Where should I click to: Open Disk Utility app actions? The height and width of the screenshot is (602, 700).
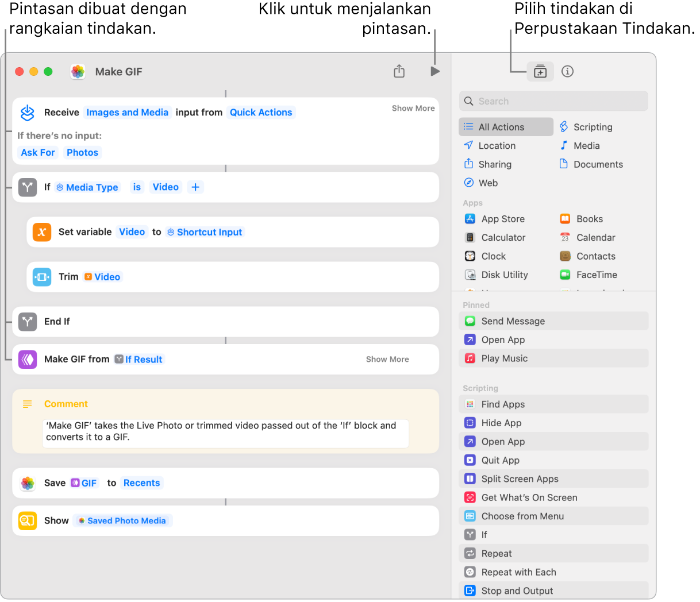[x=497, y=275]
